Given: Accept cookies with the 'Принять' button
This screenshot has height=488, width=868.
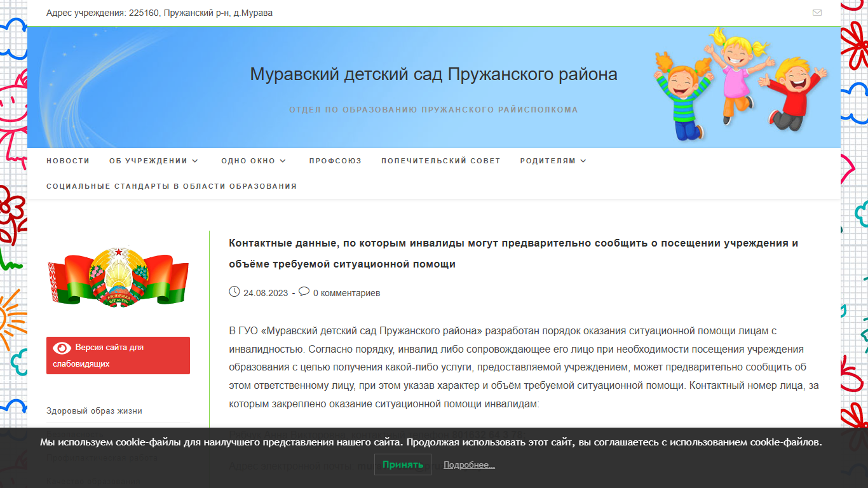Looking at the screenshot, I should point(403,464).
